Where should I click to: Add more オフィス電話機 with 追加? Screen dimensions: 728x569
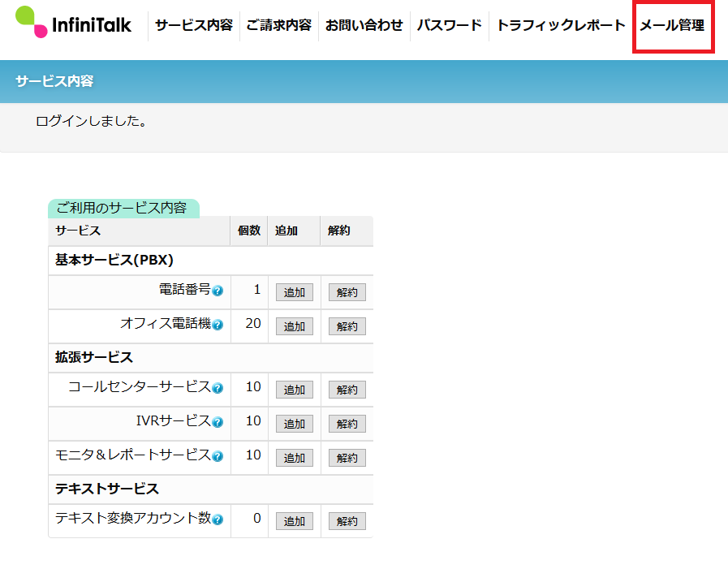pos(295,326)
